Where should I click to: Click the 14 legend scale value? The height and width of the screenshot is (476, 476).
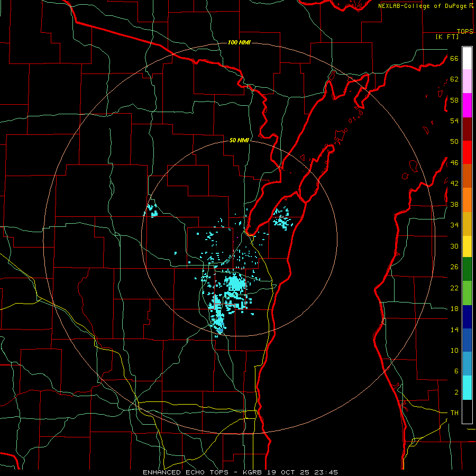(x=454, y=329)
